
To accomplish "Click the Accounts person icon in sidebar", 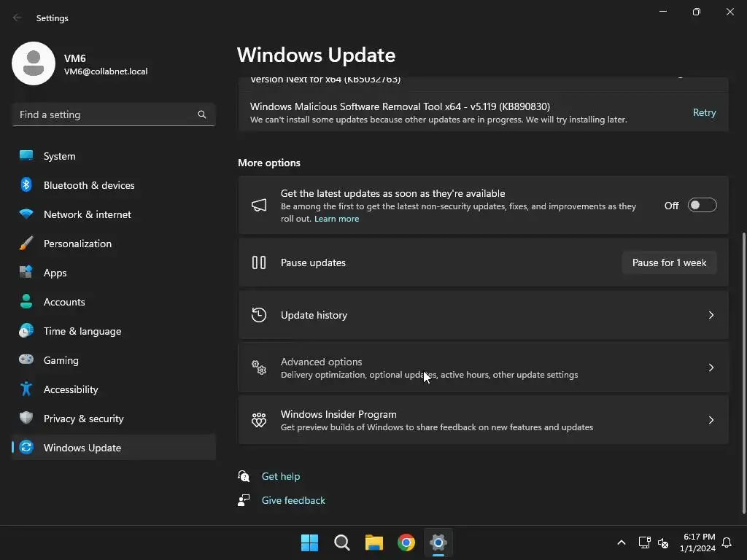I will pyautogui.click(x=26, y=301).
